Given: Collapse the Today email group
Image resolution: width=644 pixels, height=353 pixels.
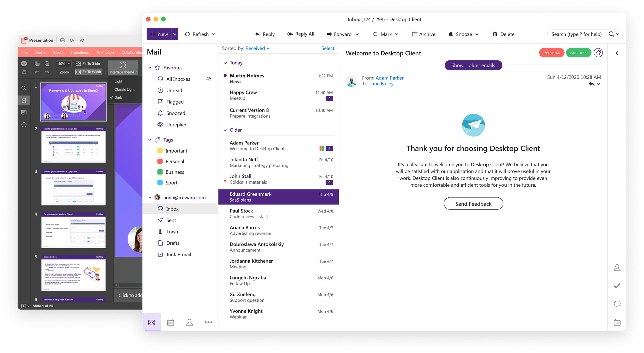Looking at the screenshot, I should (x=225, y=63).
